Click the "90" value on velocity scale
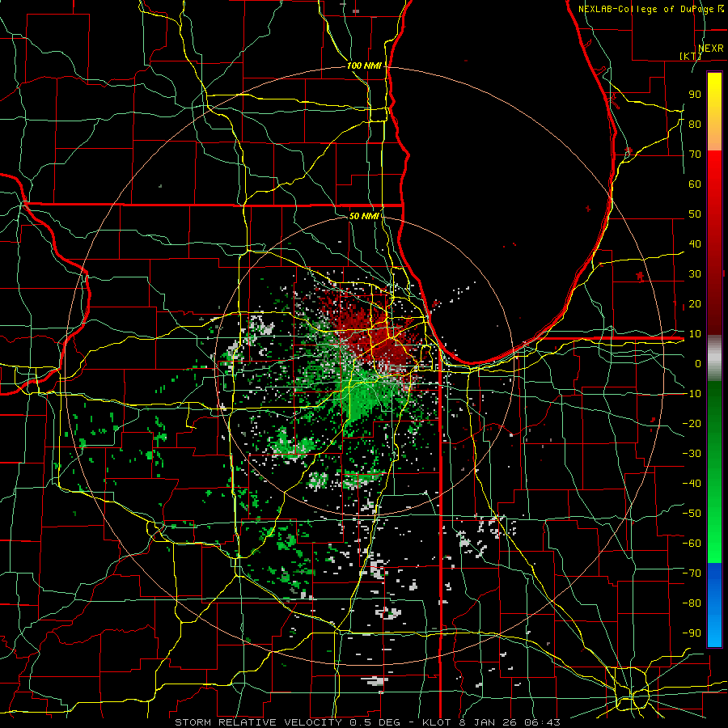Viewport: 728px width, 728px height. pos(695,95)
